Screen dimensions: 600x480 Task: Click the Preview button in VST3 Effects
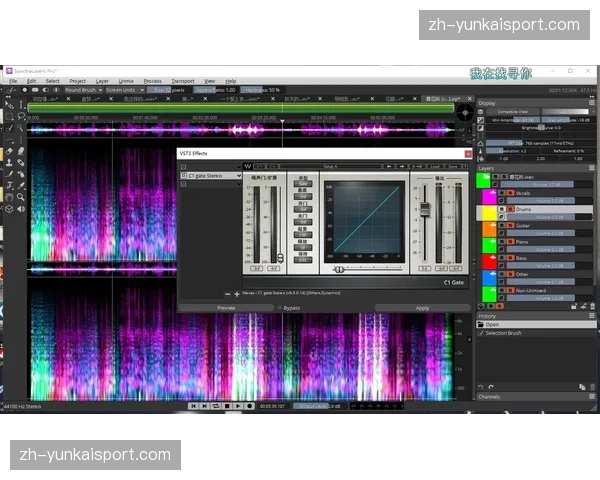point(226,308)
